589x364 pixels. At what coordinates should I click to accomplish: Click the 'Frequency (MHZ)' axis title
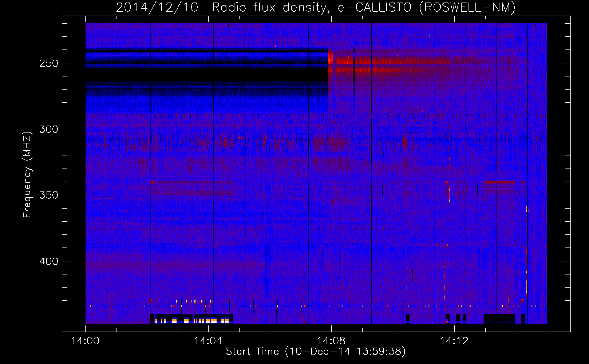(27, 174)
